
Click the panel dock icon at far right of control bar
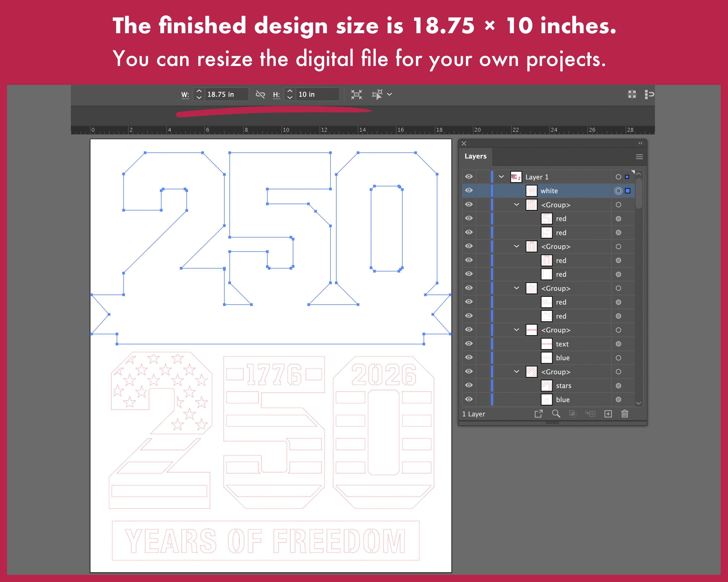click(x=649, y=95)
